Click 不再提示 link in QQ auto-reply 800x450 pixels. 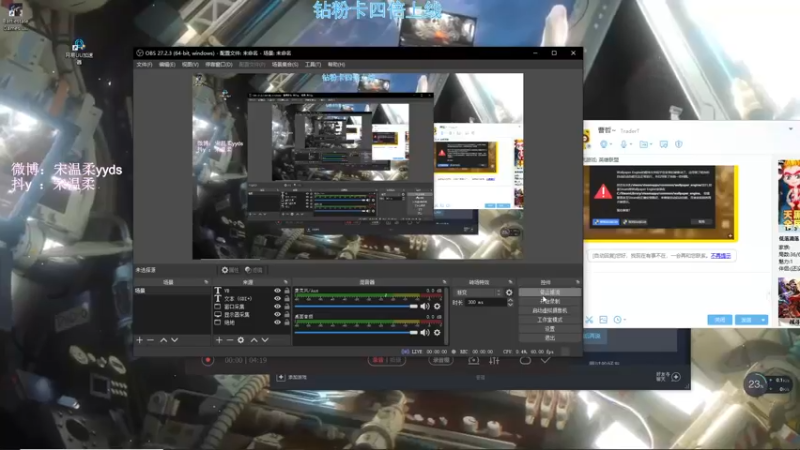pos(720,256)
